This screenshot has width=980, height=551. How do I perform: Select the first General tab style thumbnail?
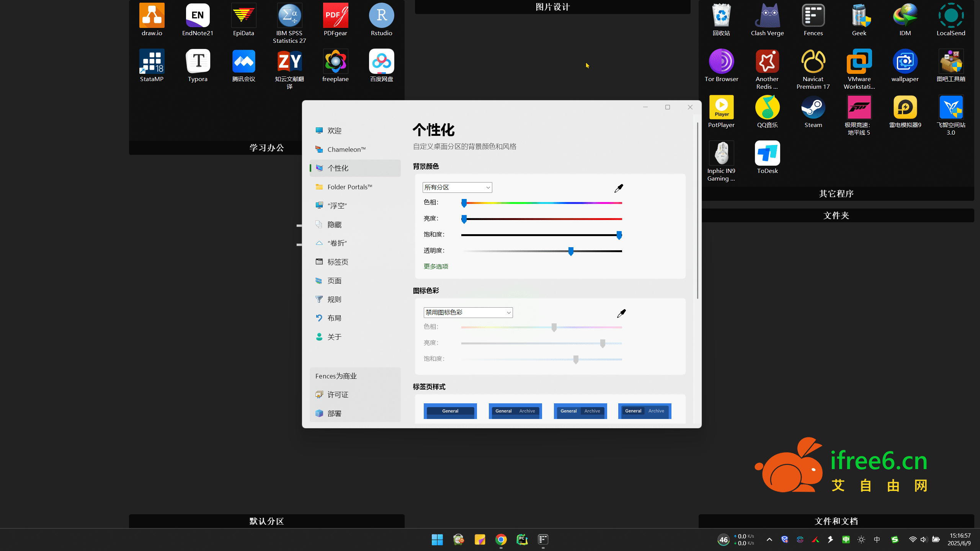pyautogui.click(x=450, y=411)
